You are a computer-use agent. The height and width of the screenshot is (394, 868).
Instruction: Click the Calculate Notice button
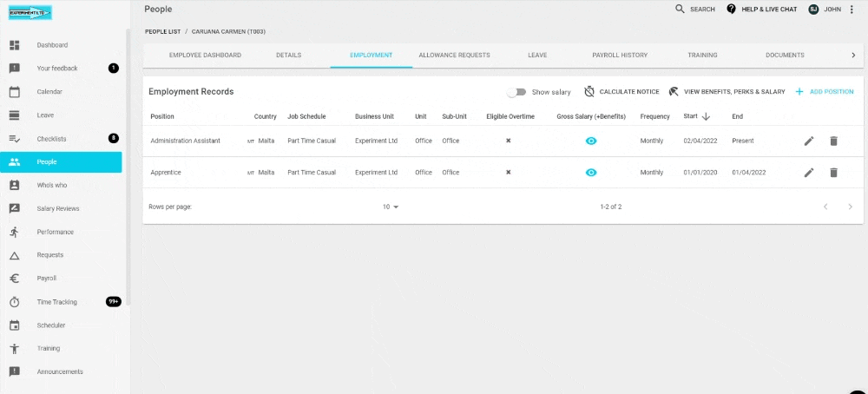point(621,92)
